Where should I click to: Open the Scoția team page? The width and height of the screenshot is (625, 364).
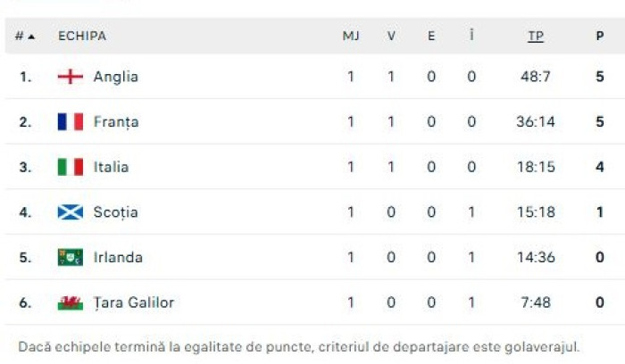point(116,212)
